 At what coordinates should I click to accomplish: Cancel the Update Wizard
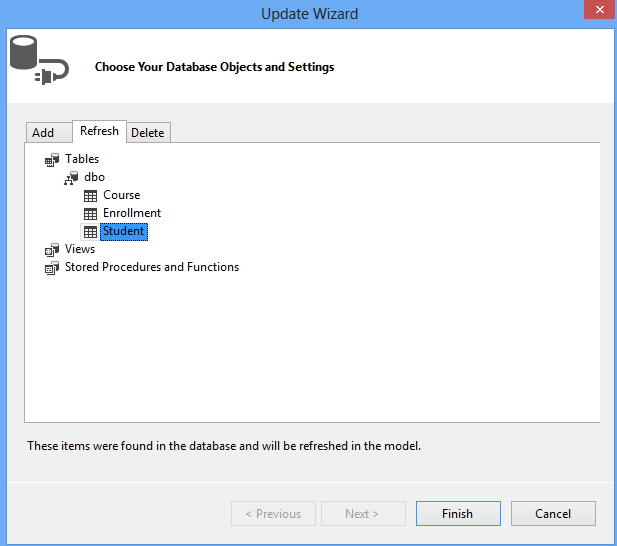[553, 514]
